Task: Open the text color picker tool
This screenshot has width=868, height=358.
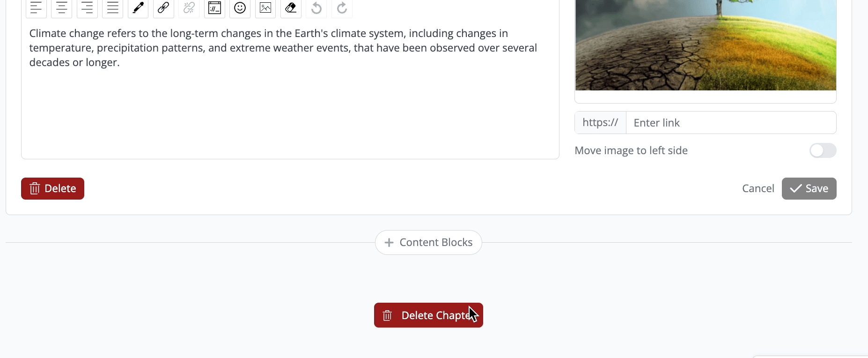Action: coord(138,8)
